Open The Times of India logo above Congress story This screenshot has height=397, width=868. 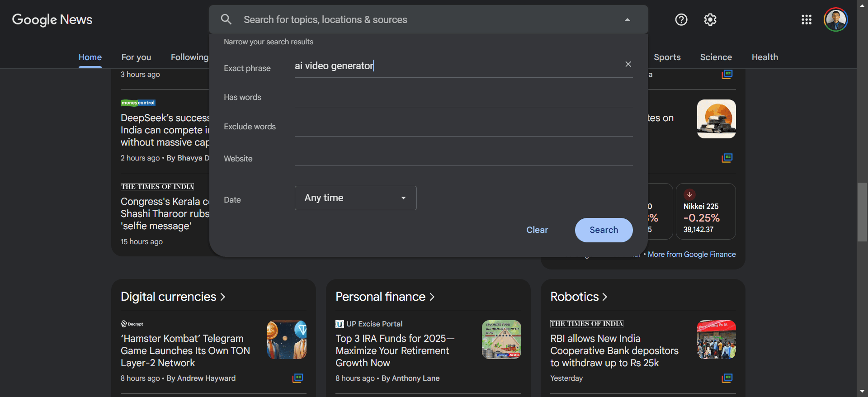(157, 186)
